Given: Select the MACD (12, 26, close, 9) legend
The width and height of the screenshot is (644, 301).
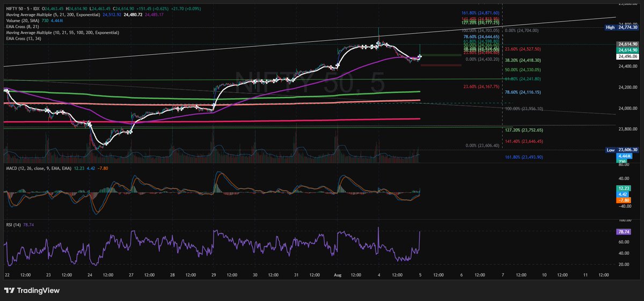Looking at the screenshot, I should coord(38,168).
